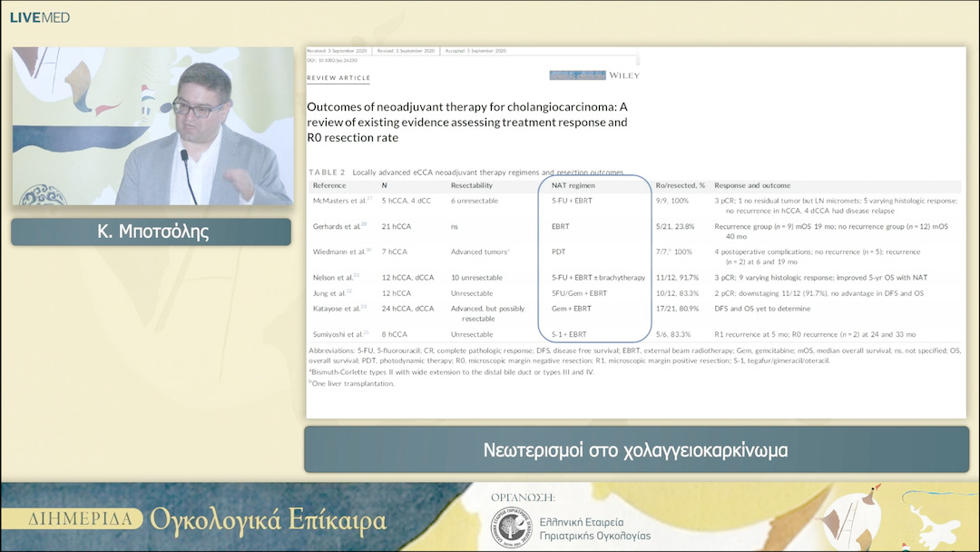
Task: Click the 'Wiedmann et al.' reference cell
Action: pyautogui.click(x=342, y=251)
